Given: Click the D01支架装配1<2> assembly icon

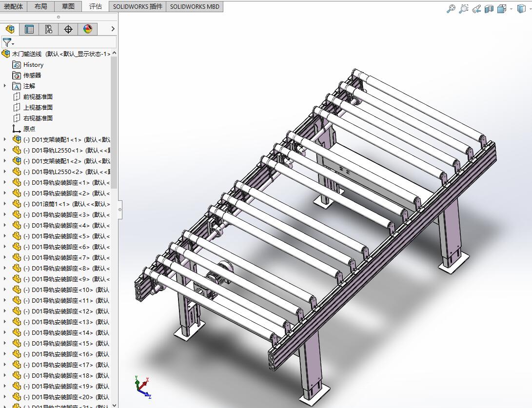Looking at the screenshot, I should pos(17,161).
